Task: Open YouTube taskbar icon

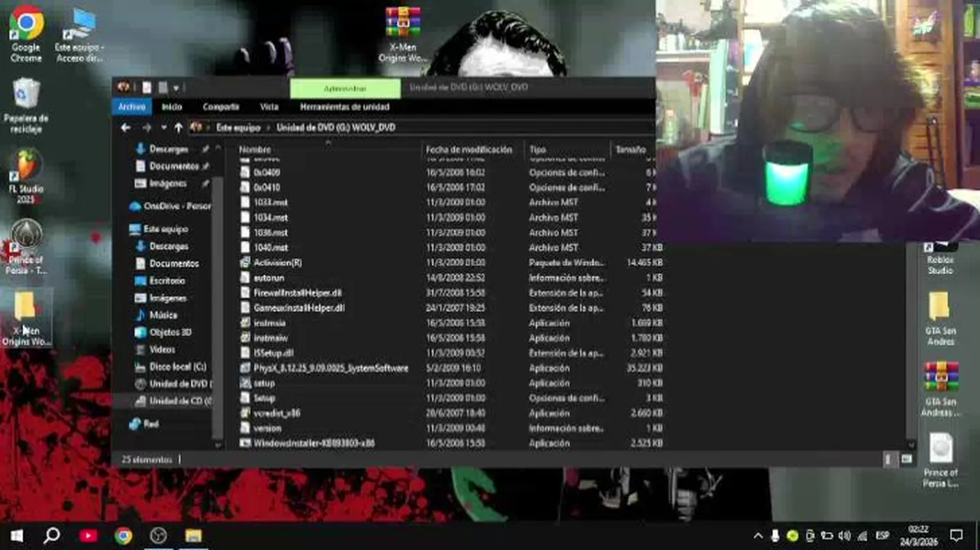Action: click(88, 535)
